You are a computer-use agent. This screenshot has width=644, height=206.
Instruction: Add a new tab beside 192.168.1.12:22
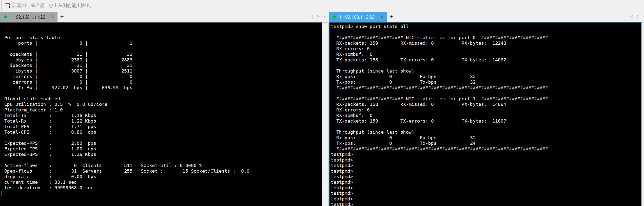pos(391,17)
